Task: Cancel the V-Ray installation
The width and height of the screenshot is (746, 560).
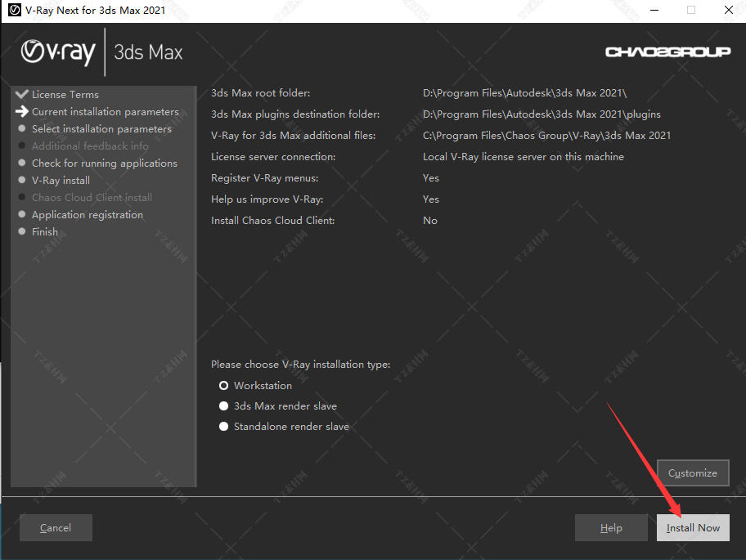Action: [x=56, y=527]
